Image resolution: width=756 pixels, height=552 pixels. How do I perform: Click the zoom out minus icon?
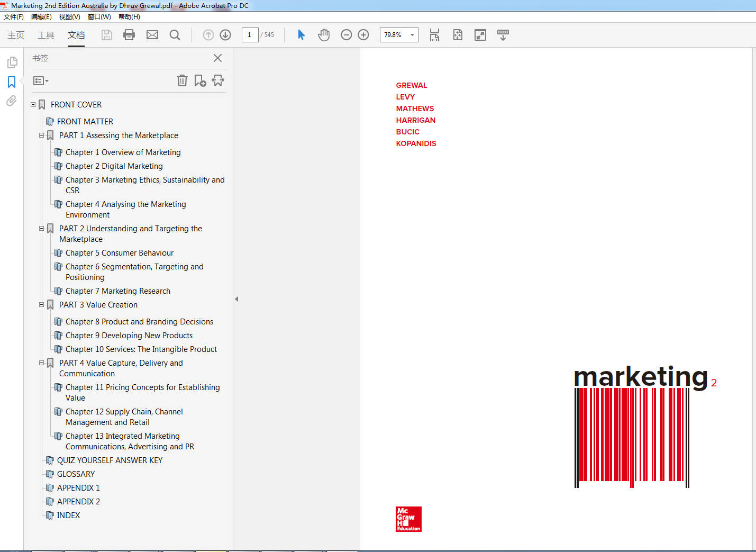(347, 35)
